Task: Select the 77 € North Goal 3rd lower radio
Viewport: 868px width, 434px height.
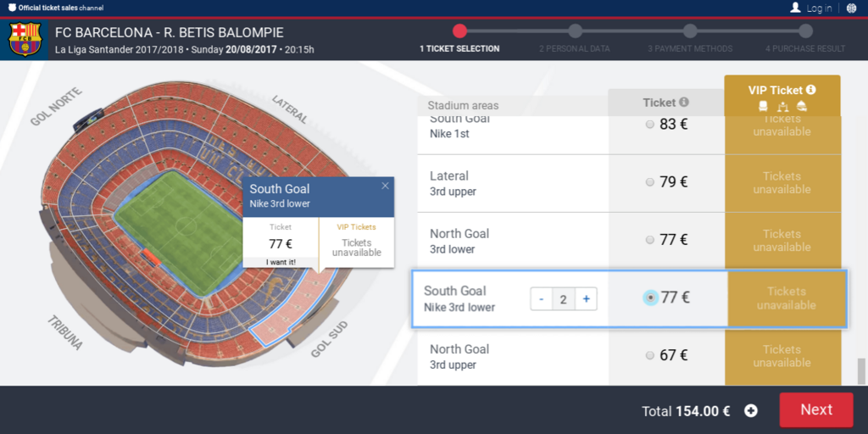Action: (x=650, y=240)
